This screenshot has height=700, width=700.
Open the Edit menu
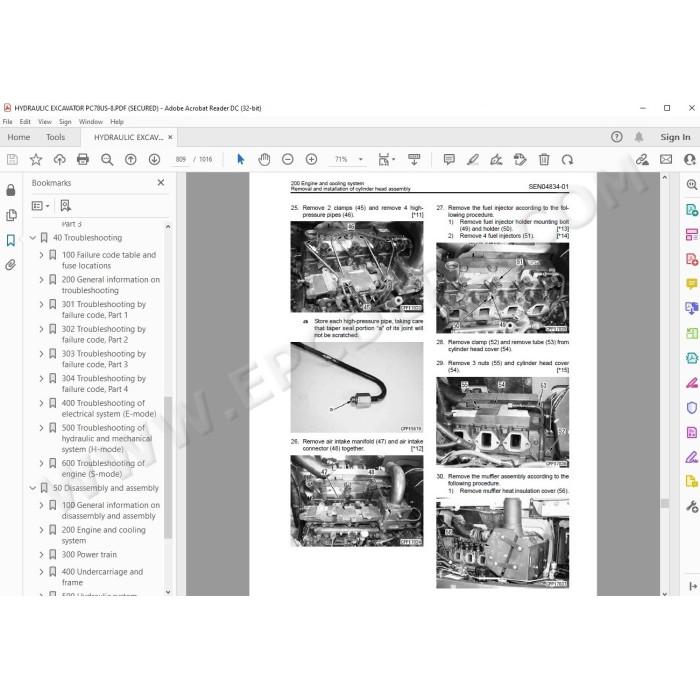pyautogui.click(x=25, y=121)
